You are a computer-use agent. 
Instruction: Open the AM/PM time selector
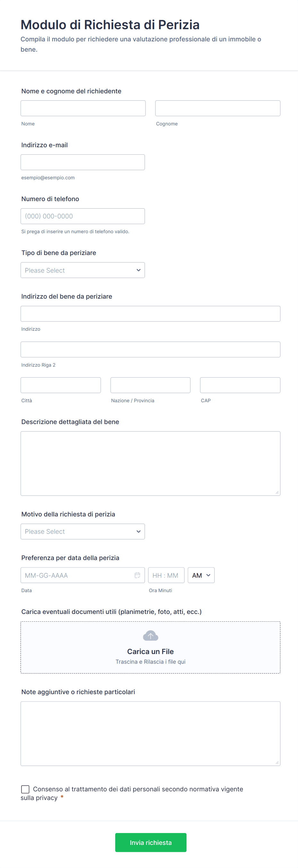(201, 575)
